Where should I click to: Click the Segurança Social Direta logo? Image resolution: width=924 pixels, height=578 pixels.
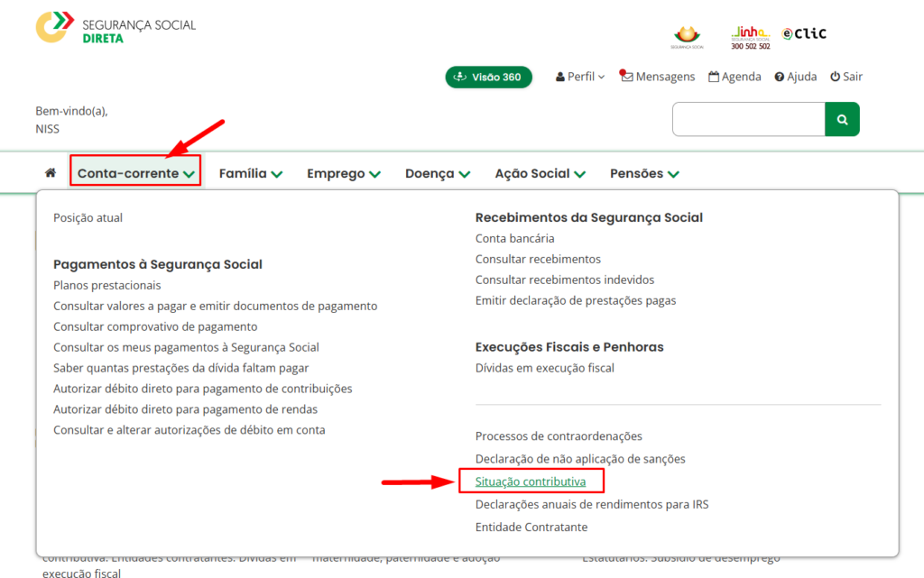[115, 28]
